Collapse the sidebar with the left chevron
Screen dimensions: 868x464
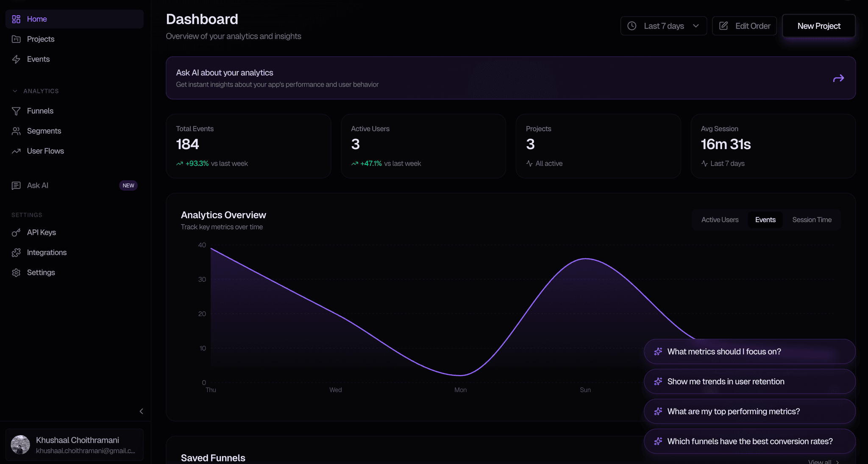[142, 411]
